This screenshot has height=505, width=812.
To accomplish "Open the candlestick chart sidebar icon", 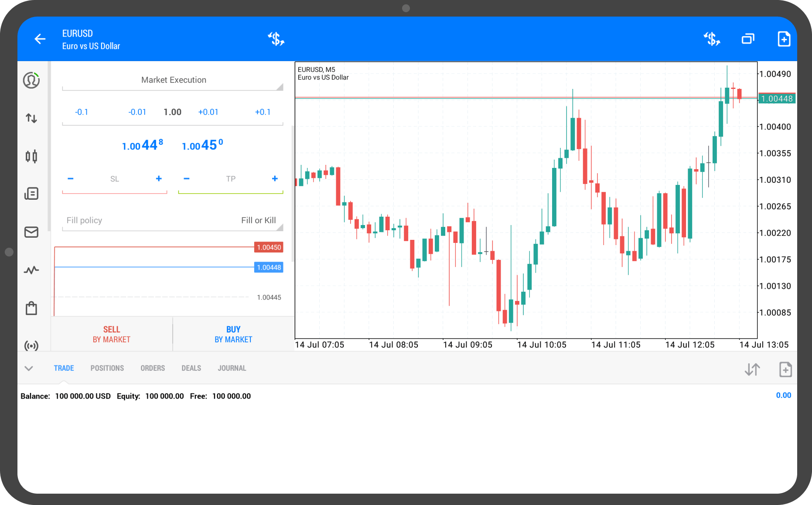I will point(31,156).
